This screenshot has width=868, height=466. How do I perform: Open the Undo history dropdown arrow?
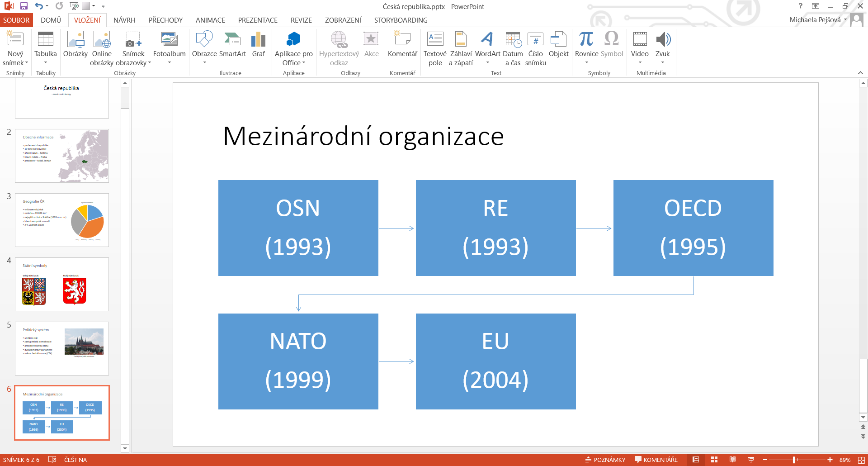coord(47,6)
